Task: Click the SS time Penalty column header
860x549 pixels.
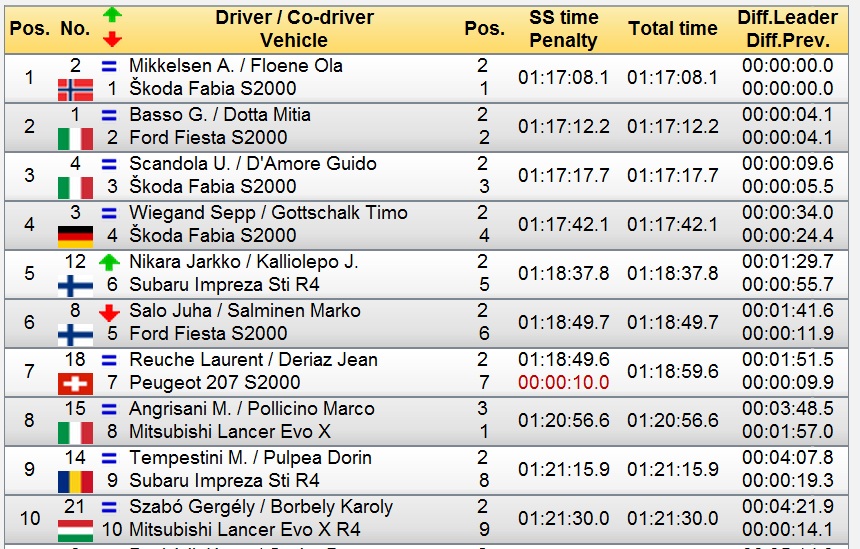Action: [x=563, y=28]
